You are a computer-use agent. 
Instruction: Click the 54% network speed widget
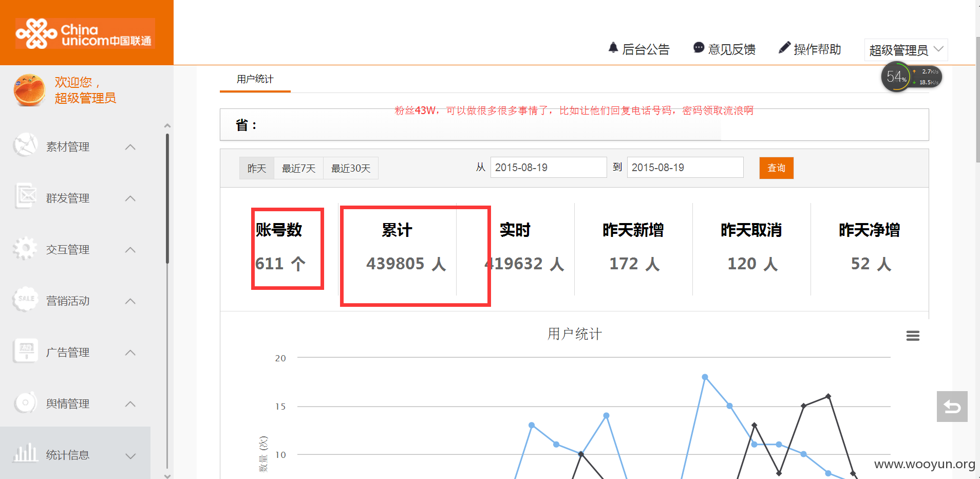[x=912, y=77]
